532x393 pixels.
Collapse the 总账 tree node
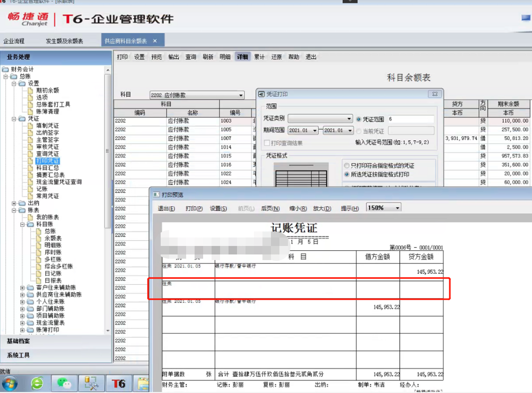click(6, 76)
